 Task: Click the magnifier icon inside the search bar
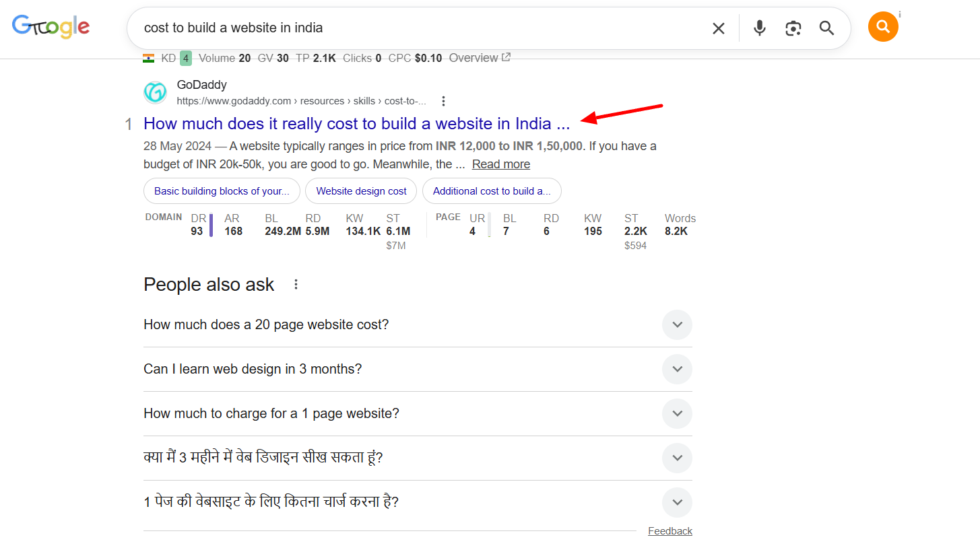tap(826, 28)
